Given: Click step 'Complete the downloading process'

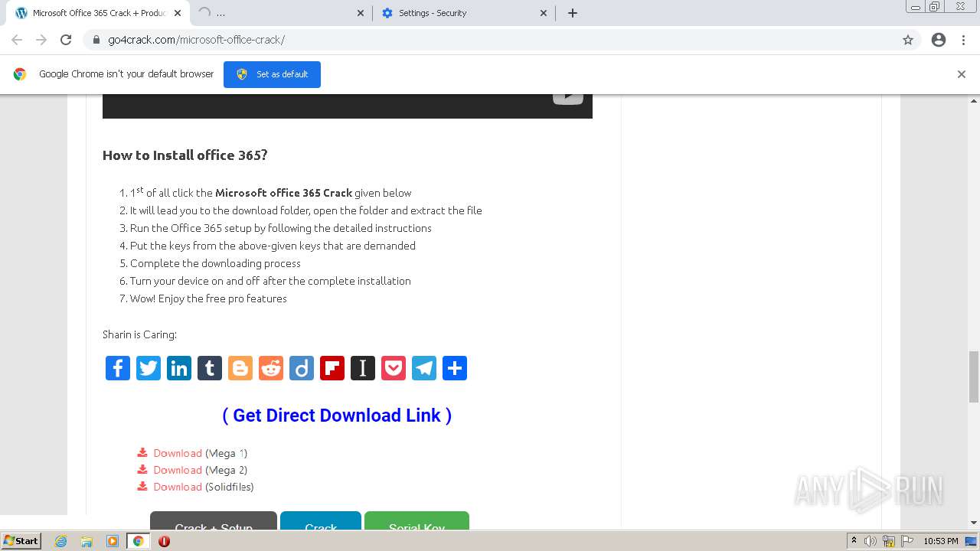Looking at the screenshot, I should tap(215, 263).
